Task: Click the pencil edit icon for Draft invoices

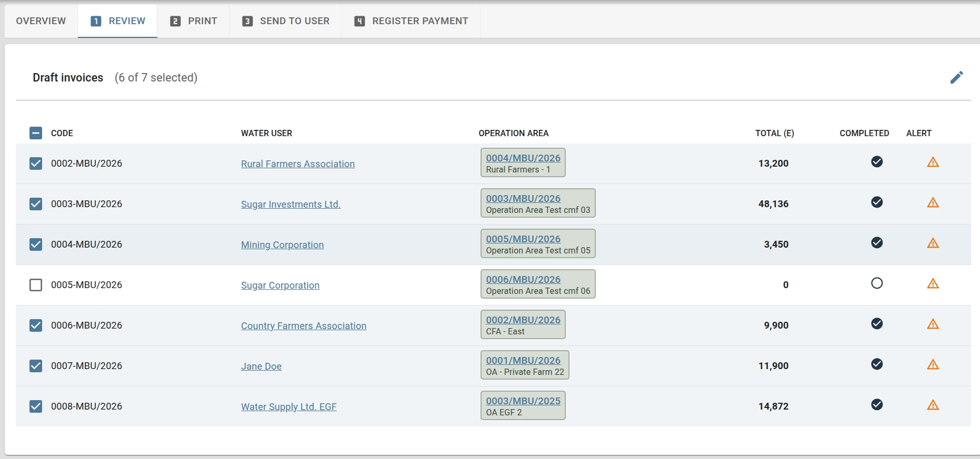Action: (956, 77)
